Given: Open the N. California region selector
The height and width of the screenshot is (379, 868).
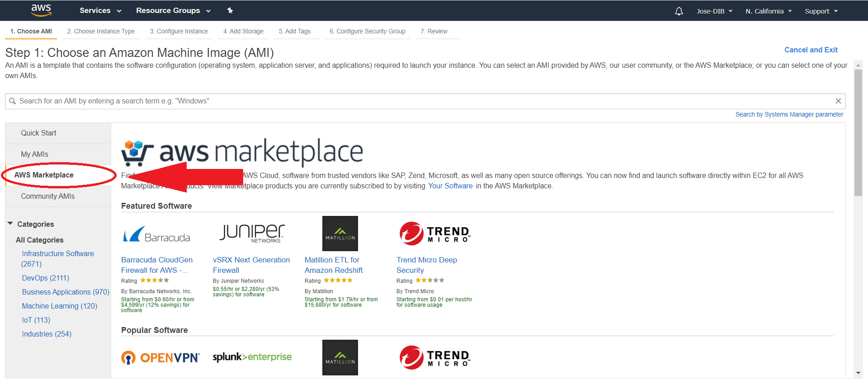Looking at the screenshot, I should tap(769, 11).
